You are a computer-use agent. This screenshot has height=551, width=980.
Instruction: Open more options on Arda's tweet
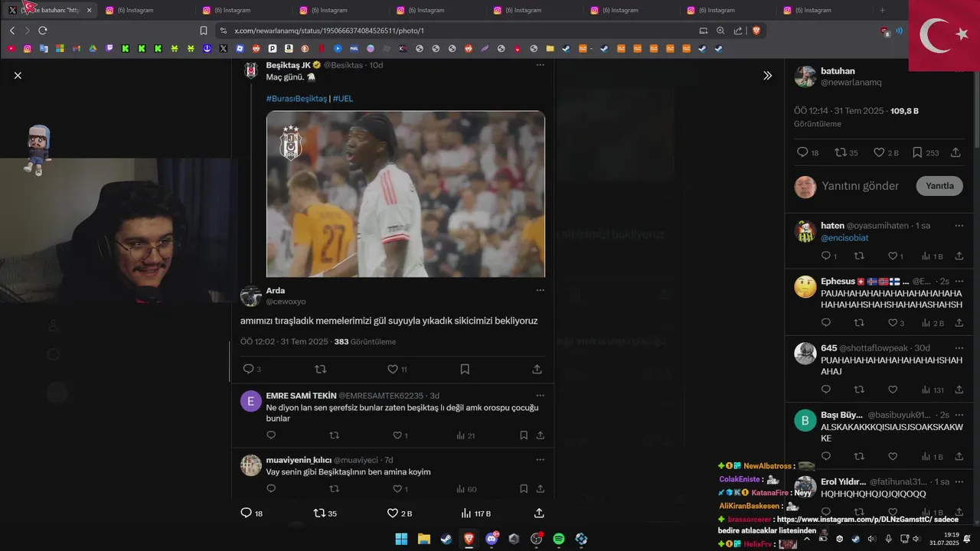(x=540, y=291)
